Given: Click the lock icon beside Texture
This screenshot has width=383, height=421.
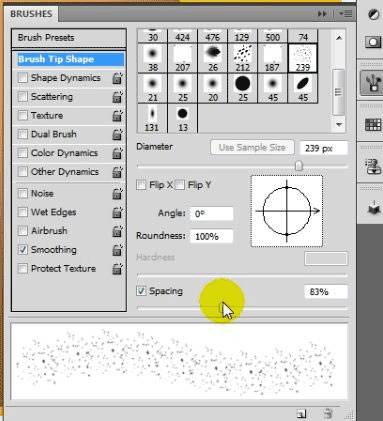Looking at the screenshot, I should coord(117,116).
